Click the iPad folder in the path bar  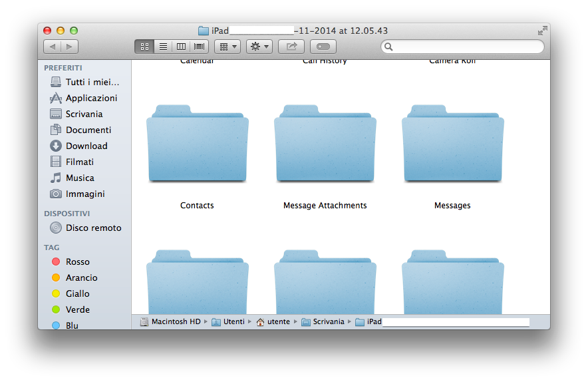pyautogui.click(x=368, y=321)
